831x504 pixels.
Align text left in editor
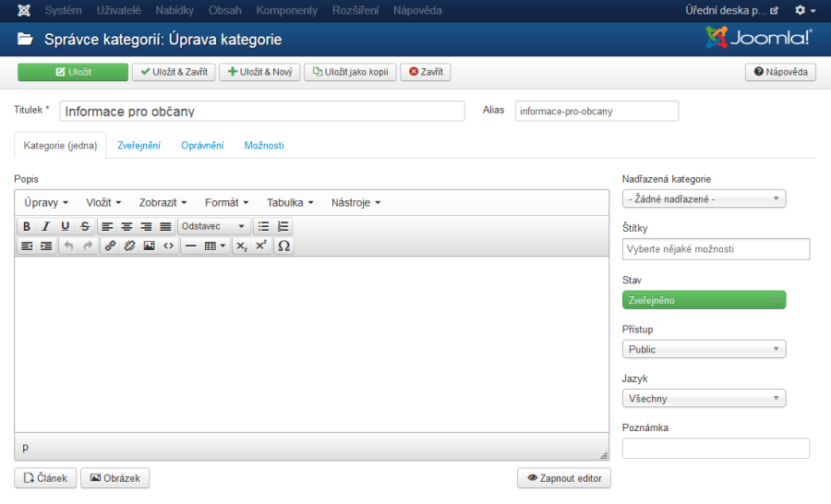[107, 227]
